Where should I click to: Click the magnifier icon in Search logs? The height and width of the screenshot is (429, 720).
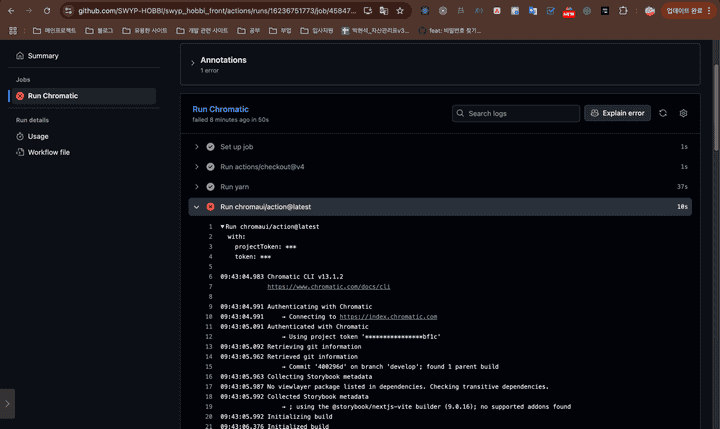coord(460,113)
